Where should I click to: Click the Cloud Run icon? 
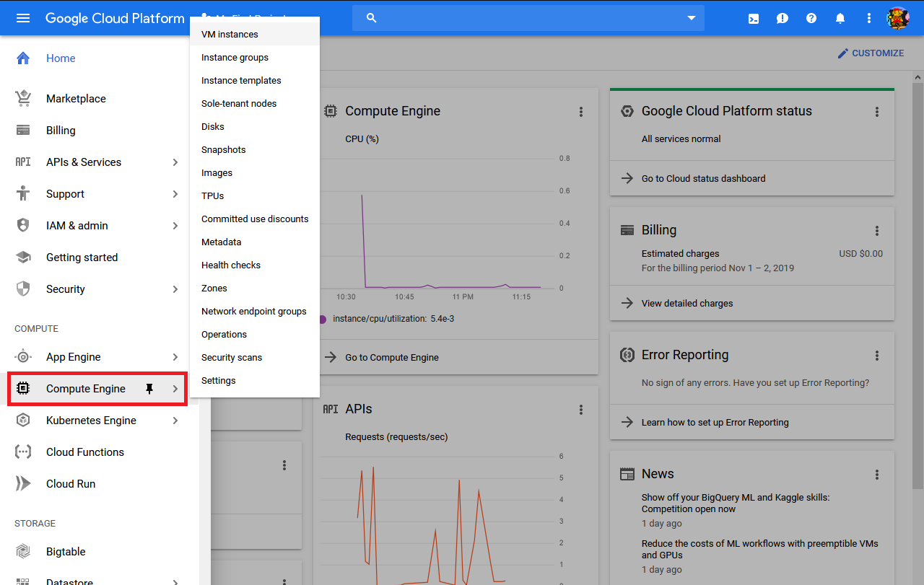point(23,484)
